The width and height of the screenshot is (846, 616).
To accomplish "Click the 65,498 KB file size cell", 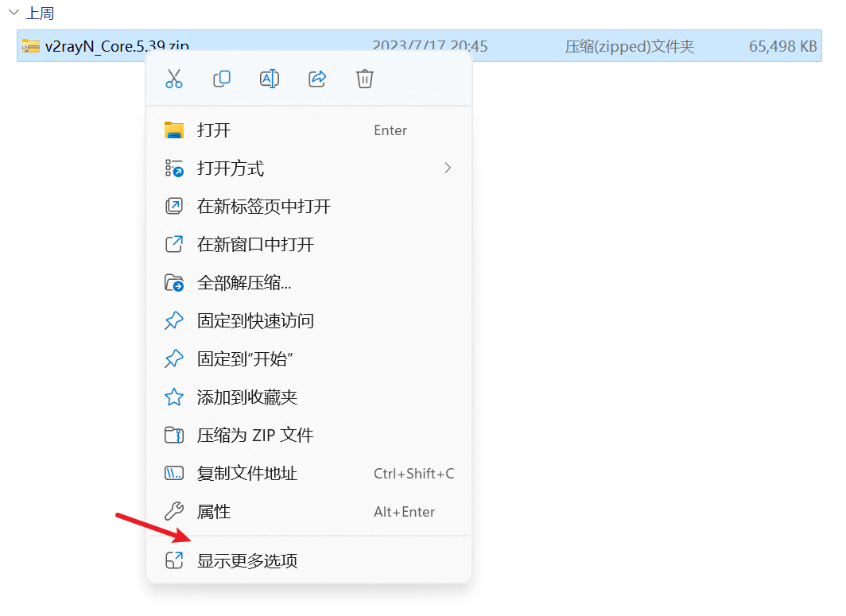I will coord(782,46).
